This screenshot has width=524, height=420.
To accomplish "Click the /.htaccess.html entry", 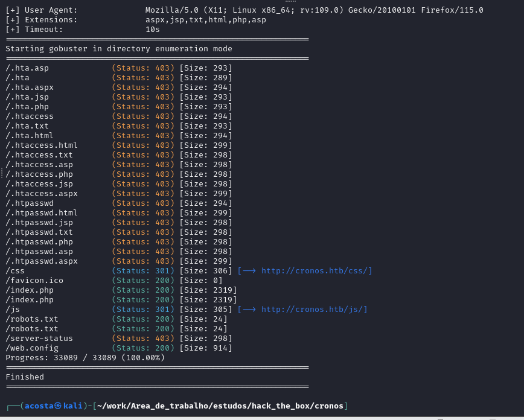I will 42,145.
